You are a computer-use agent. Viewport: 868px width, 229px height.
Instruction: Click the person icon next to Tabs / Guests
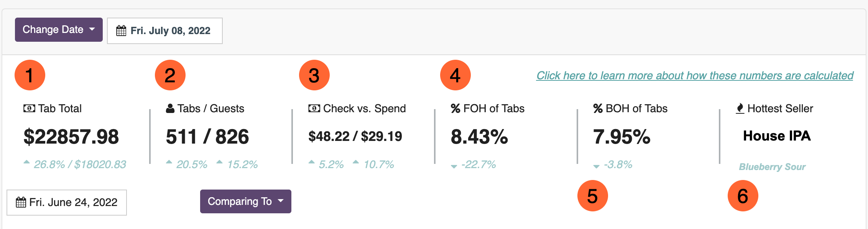point(170,108)
